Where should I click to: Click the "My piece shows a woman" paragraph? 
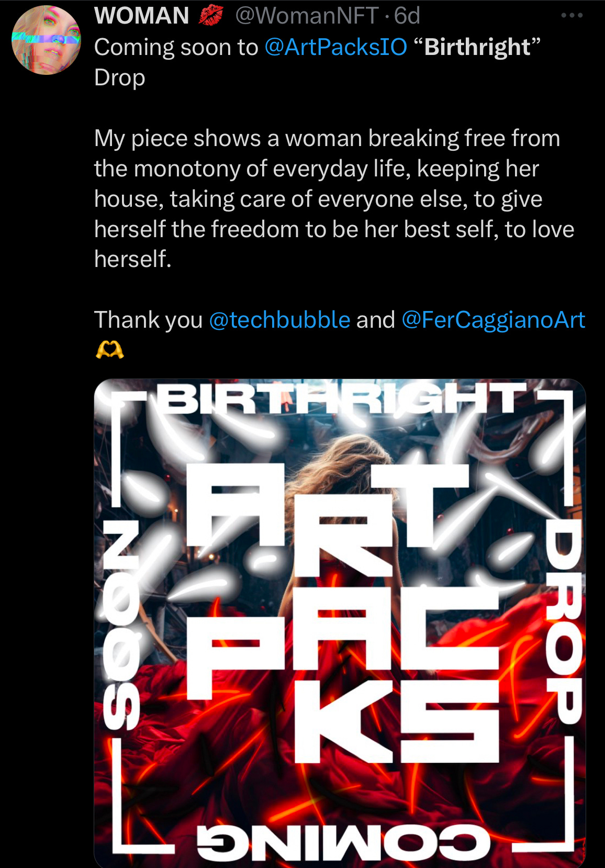(334, 198)
